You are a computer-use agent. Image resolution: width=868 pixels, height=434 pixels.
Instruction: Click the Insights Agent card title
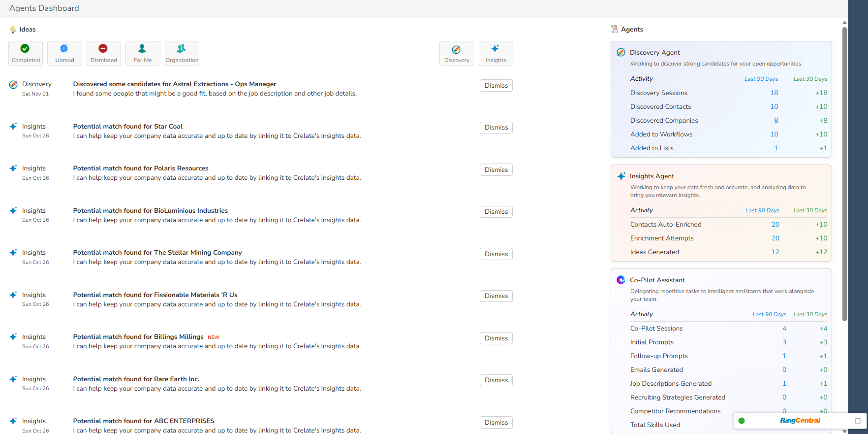652,176
